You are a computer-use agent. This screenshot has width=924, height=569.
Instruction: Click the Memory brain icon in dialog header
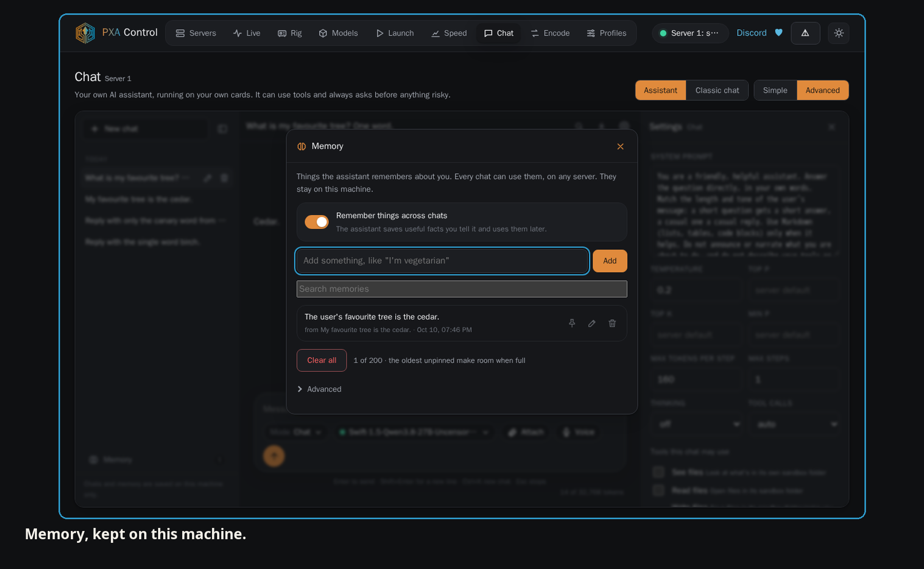click(302, 146)
